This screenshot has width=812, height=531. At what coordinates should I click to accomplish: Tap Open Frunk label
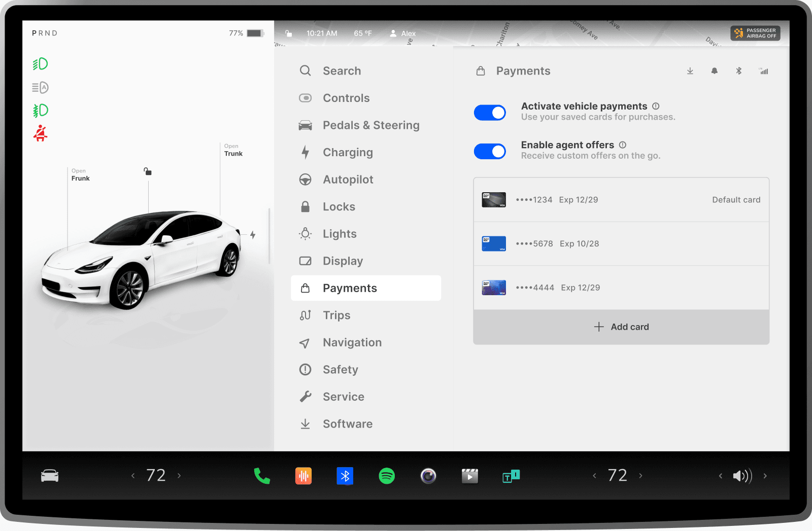[x=80, y=175]
